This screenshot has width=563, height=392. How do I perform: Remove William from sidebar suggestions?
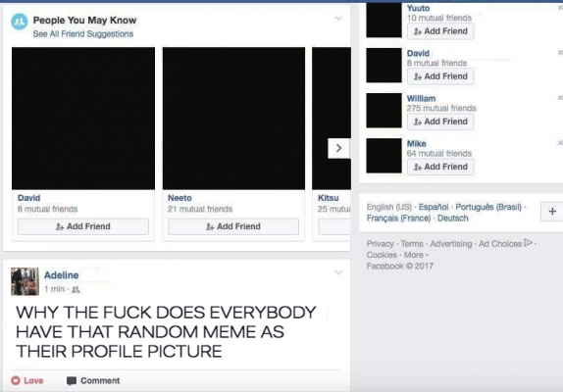[x=560, y=98]
